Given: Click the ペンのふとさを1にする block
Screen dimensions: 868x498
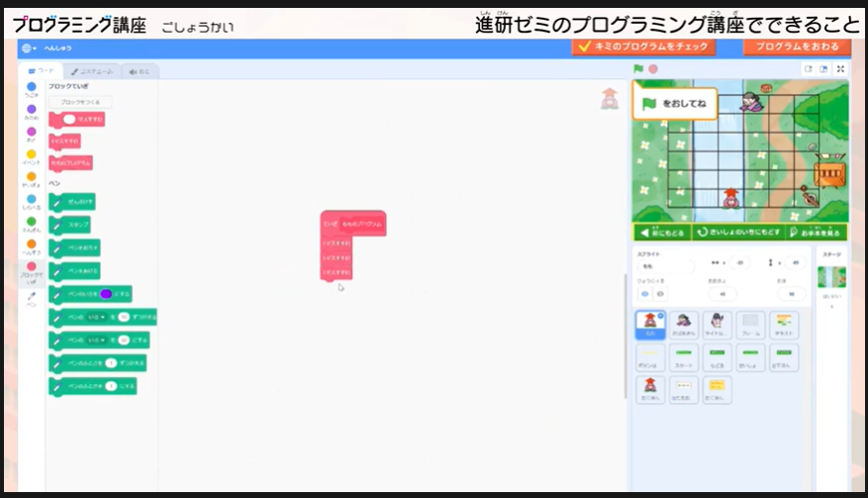Looking at the screenshot, I should [x=92, y=386].
